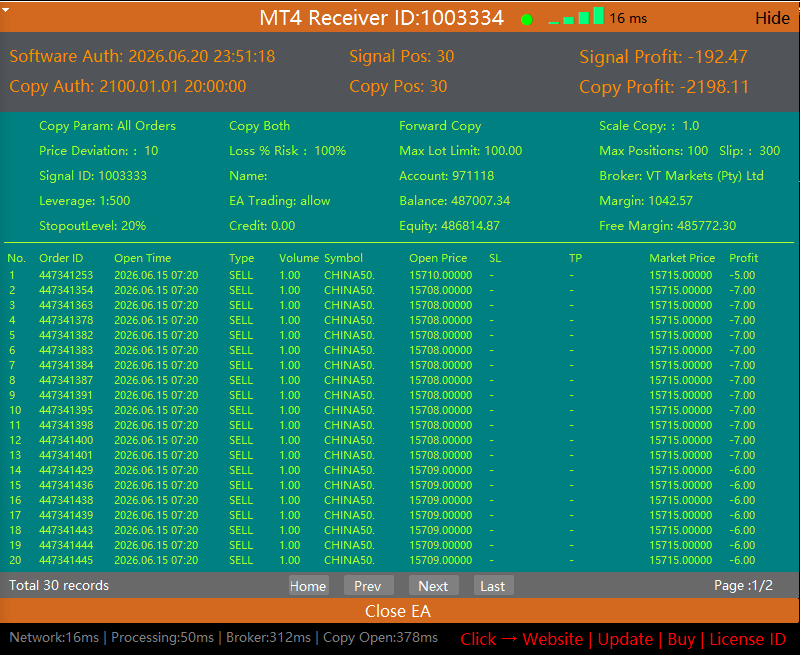Open the Update link
This screenshot has width=800, height=655.
(x=625, y=639)
